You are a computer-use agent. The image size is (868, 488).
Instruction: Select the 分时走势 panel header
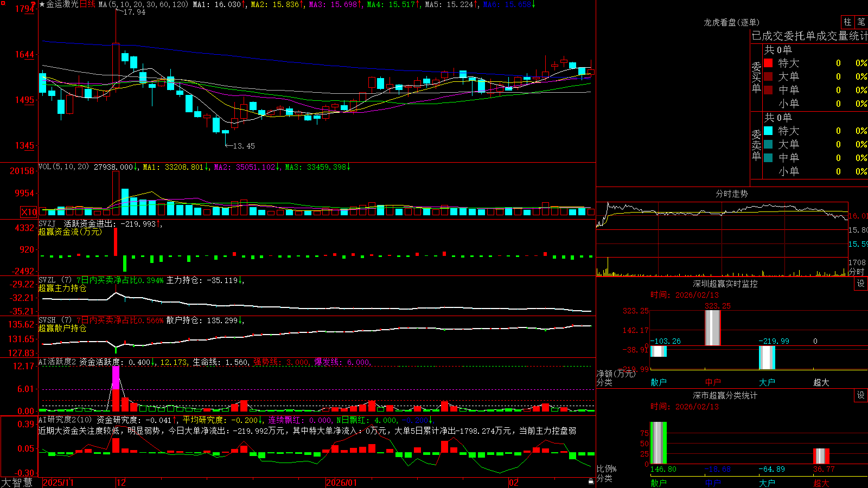click(x=732, y=194)
